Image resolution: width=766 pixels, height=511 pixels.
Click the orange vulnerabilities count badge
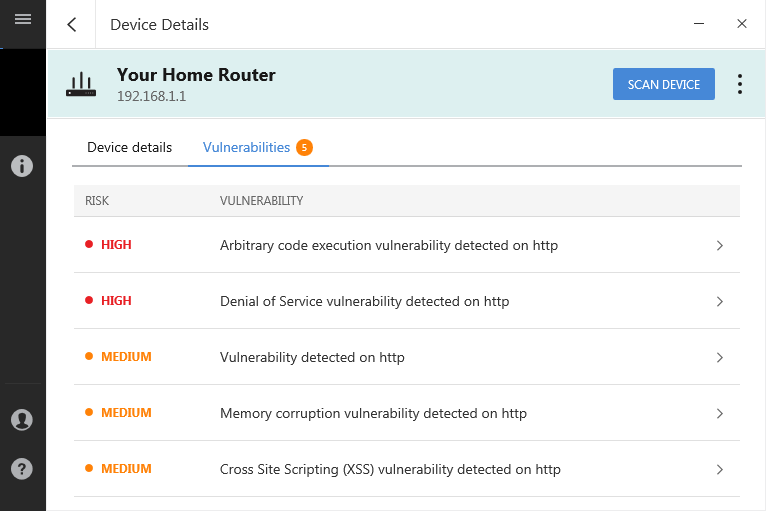304,148
